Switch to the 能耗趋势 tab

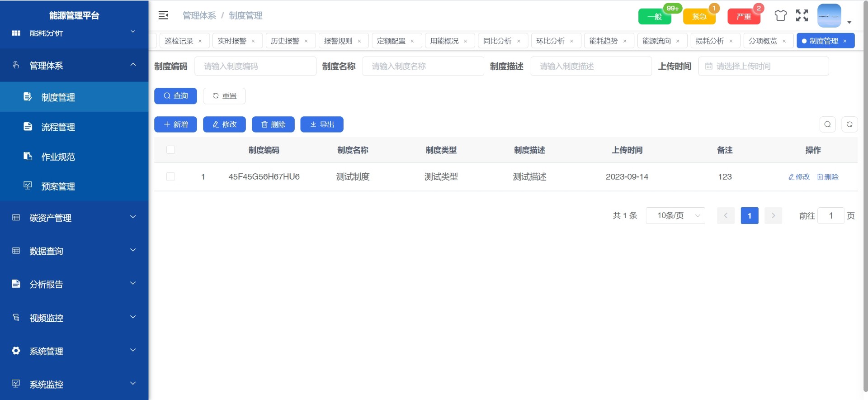[x=603, y=41]
